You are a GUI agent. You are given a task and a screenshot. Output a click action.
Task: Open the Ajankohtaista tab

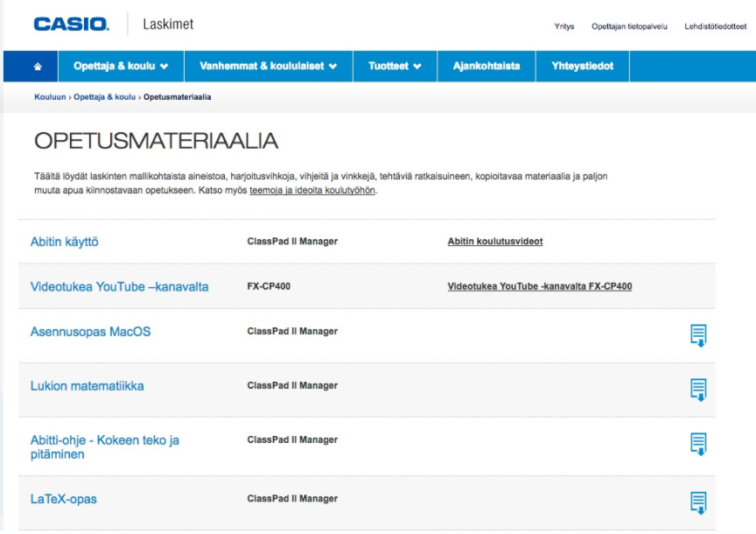point(486,66)
